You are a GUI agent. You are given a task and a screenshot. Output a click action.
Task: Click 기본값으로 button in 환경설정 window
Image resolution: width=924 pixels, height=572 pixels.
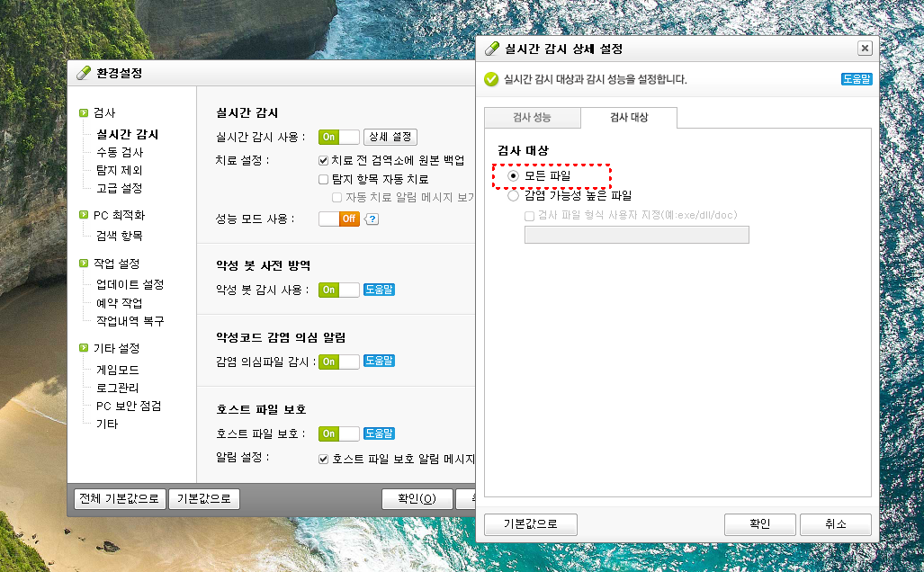204,499
